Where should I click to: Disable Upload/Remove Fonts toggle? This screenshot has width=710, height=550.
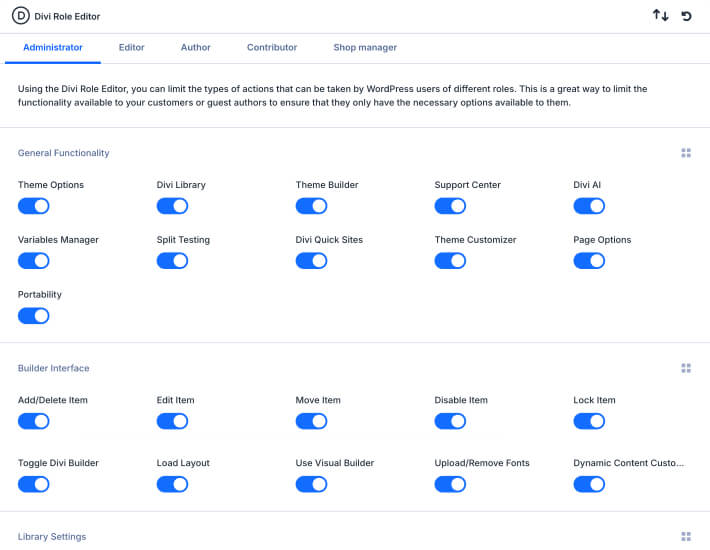pos(450,484)
